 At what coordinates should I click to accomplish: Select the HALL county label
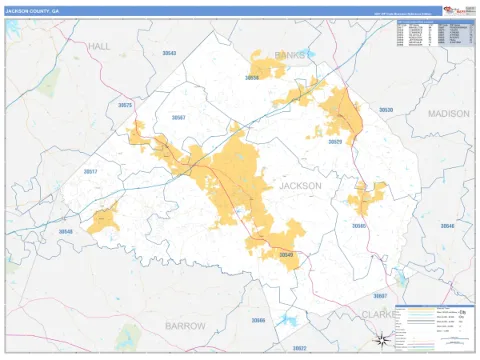click(x=99, y=47)
